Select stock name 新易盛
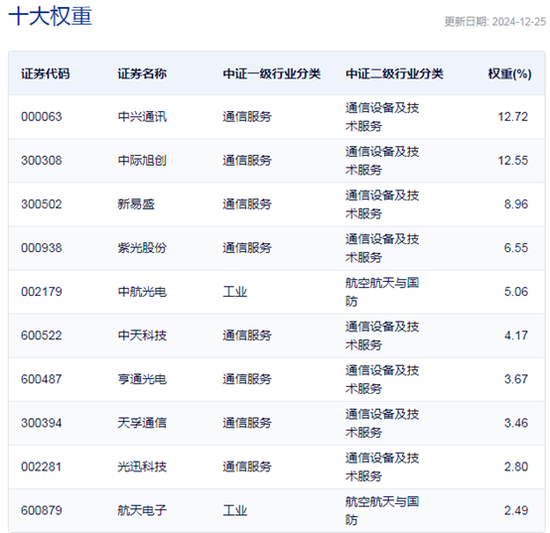The image size is (550, 533). tap(136, 204)
